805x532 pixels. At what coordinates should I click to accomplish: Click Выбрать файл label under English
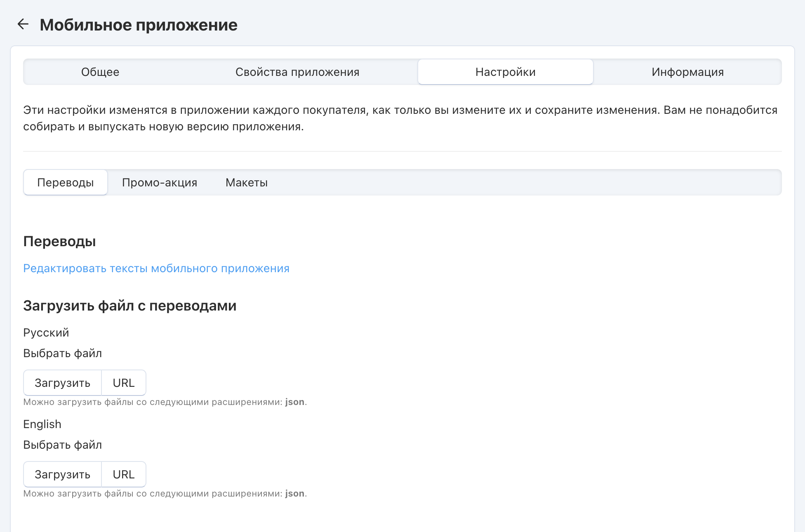[63, 445]
